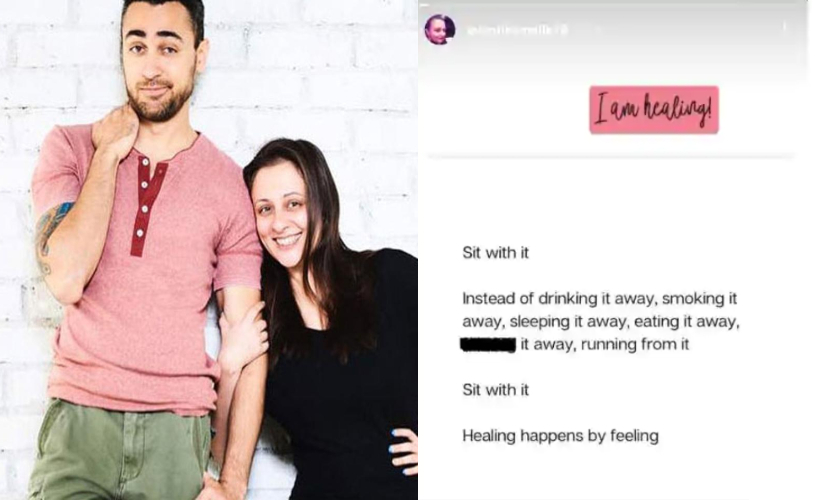Screen dimensions: 836x500
Task: Tap the blurred username beside the avatar
Action: pyautogui.click(x=517, y=30)
